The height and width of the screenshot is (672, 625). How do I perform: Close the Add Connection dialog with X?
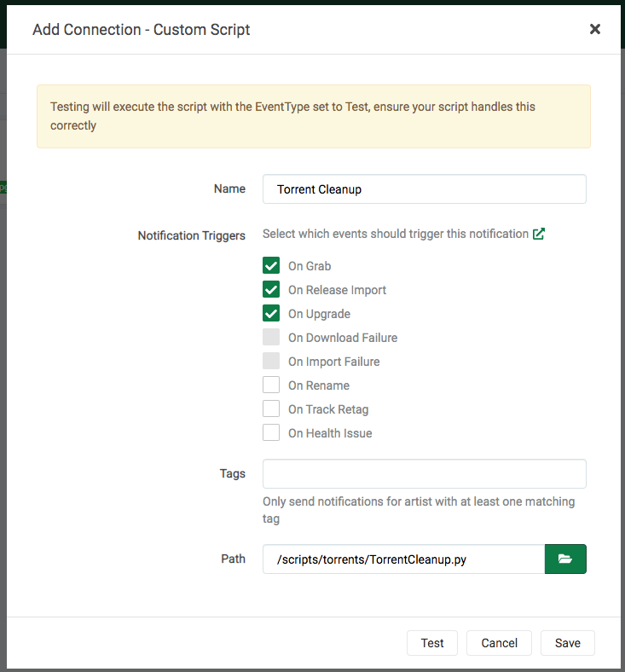coord(594,29)
